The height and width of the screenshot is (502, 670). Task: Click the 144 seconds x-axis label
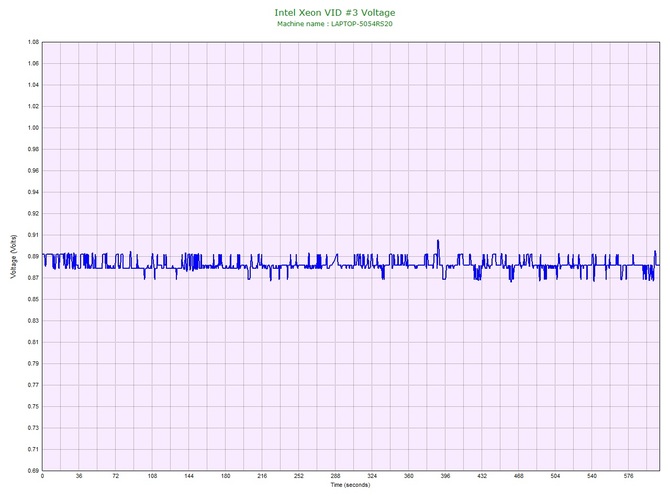point(189,476)
